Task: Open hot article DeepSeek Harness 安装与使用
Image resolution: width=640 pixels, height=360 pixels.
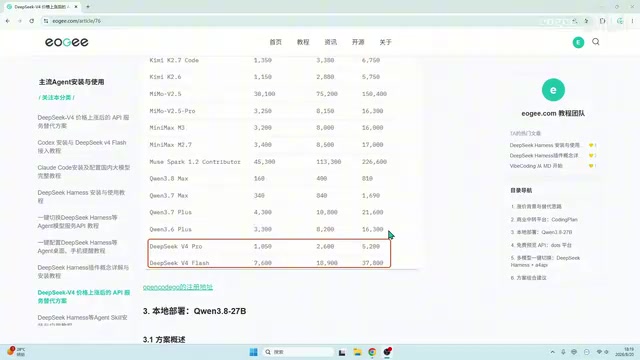Action: pos(544,145)
